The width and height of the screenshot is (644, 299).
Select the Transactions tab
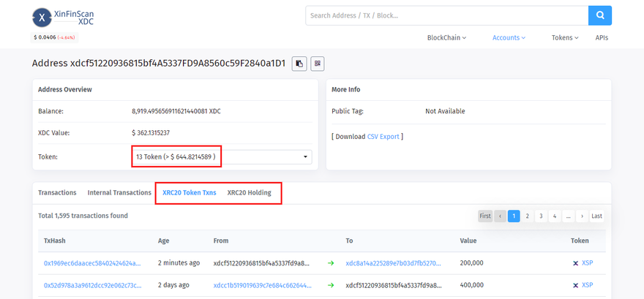tap(57, 193)
